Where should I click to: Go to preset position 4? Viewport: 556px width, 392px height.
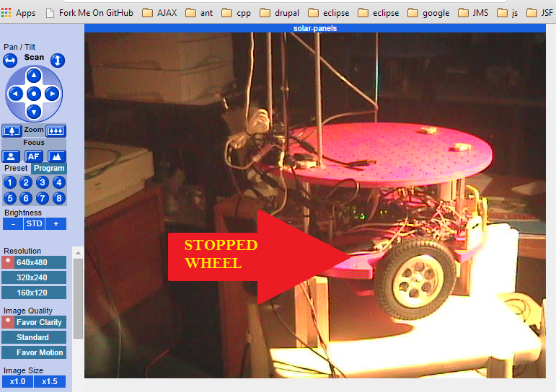point(59,182)
